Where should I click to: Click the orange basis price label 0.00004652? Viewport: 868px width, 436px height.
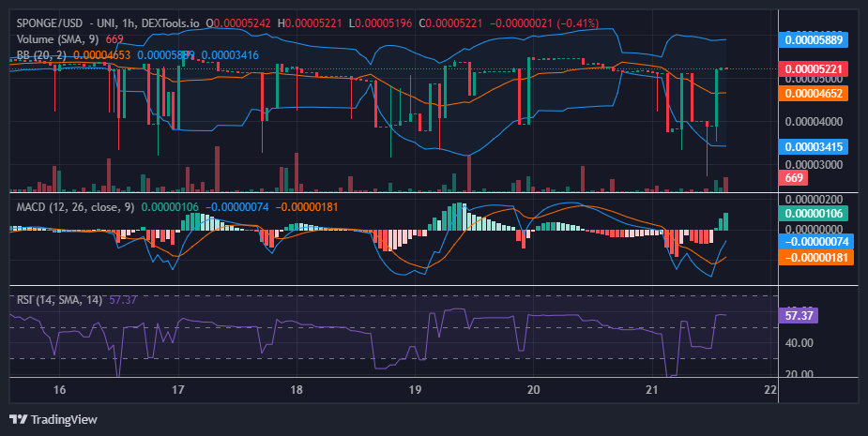pyautogui.click(x=814, y=93)
